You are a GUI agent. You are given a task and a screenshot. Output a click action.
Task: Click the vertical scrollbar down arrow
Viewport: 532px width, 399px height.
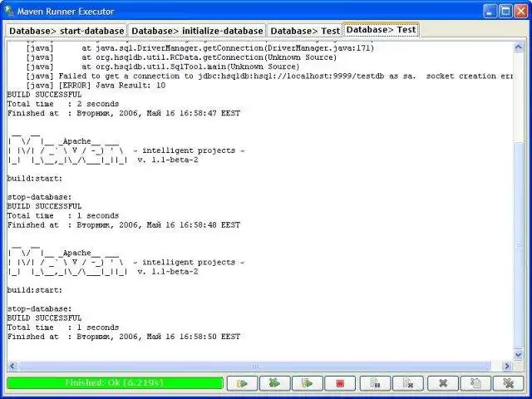coord(518,355)
